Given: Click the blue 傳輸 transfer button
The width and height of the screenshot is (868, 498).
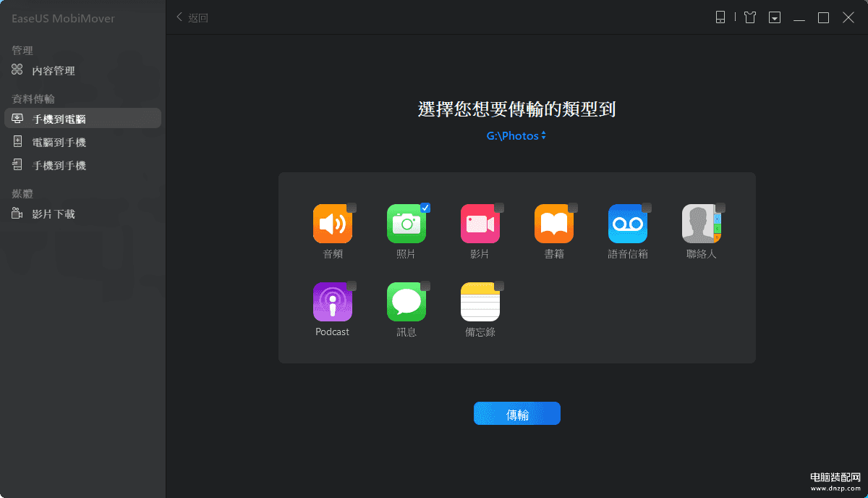Looking at the screenshot, I should (x=517, y=414).
